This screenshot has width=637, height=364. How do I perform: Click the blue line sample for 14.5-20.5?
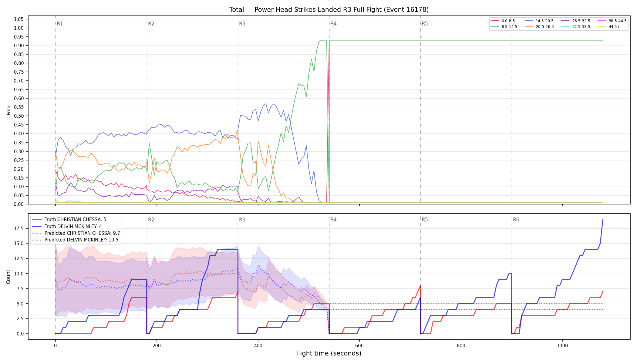click(x=529, y=21)
